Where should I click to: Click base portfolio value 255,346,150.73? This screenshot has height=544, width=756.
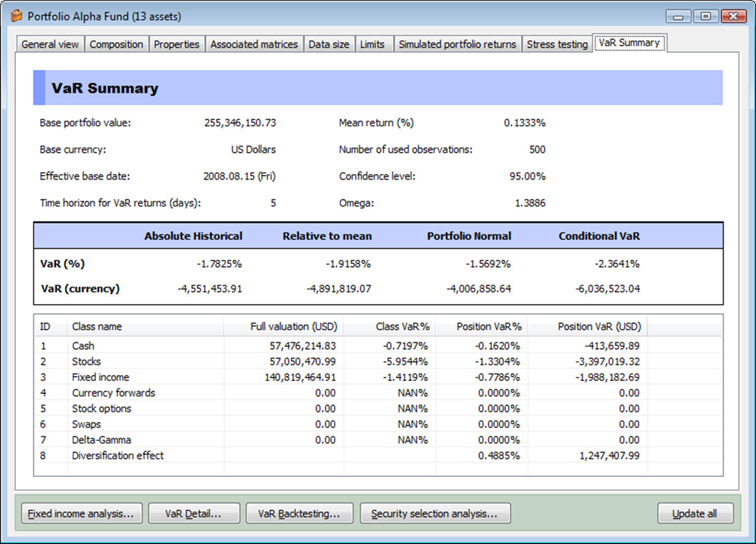coord(240,123)
